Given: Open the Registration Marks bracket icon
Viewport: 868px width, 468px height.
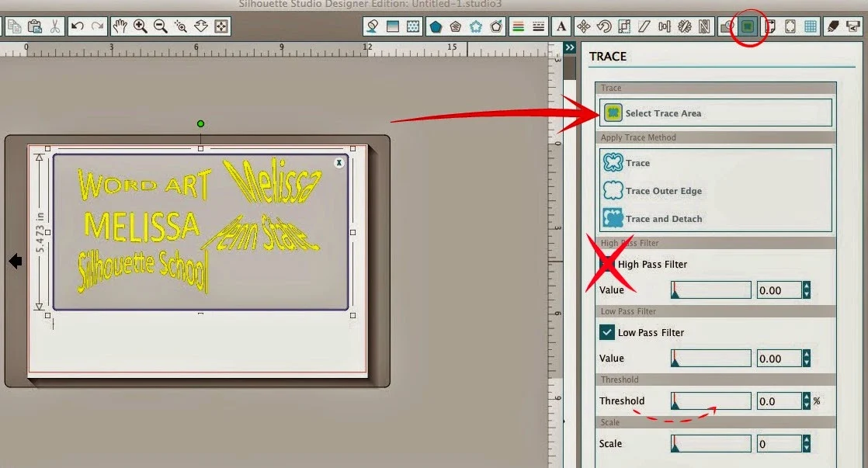Looking at the screenshot, I should point(790,26).
